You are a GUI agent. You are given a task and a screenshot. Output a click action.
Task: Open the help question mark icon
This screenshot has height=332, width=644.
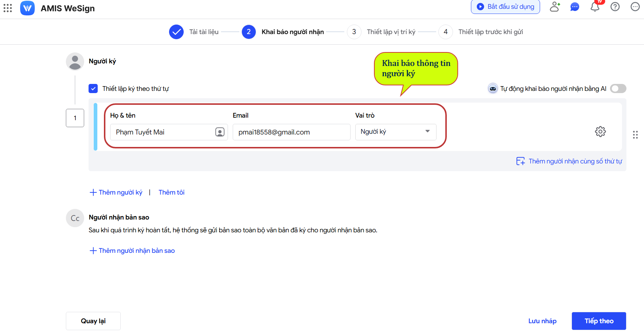point(615,7)
